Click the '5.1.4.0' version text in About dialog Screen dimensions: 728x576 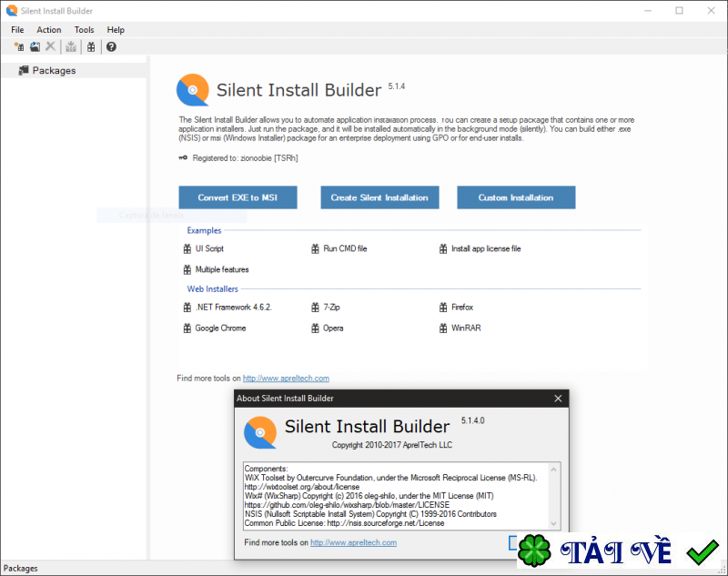[472, 420]
